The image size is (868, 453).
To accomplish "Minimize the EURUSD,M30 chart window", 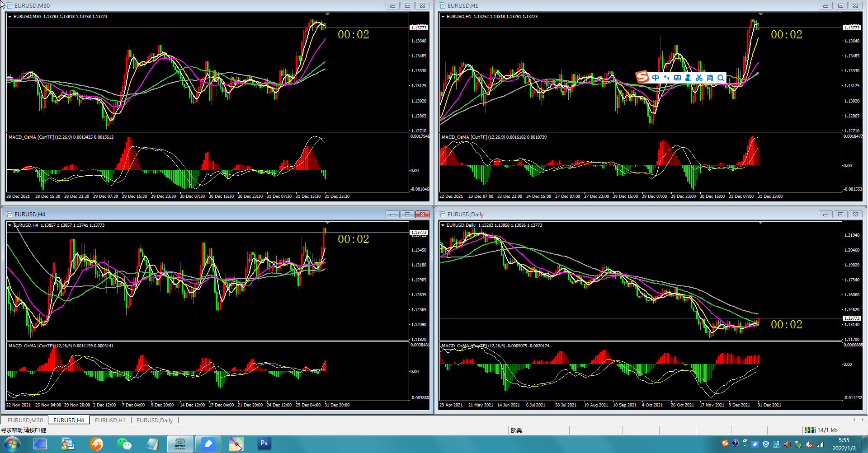I will pos(392,6).
